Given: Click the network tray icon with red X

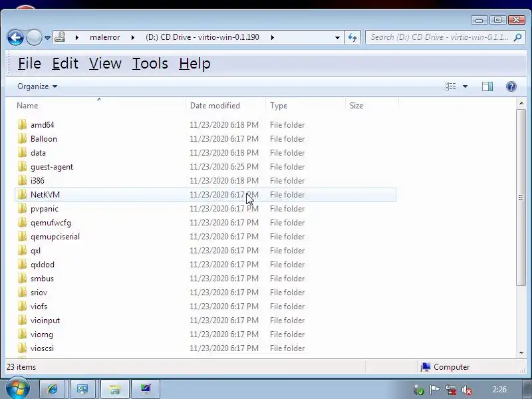Looking at the screenshot, I should click(451, 390).
